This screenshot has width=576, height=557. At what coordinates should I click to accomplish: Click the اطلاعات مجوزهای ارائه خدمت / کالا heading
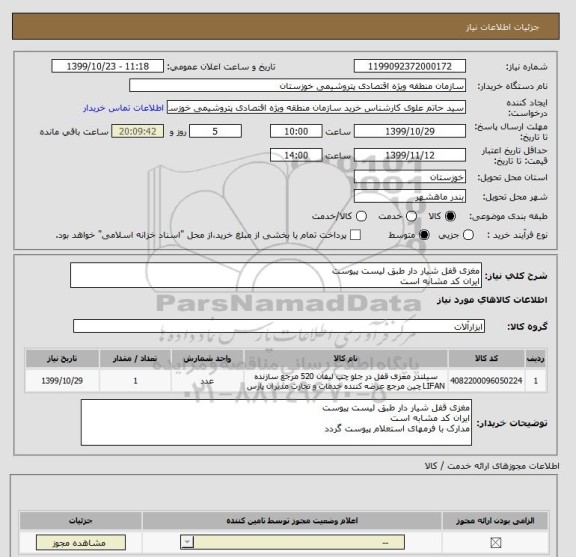click(492, 466)
